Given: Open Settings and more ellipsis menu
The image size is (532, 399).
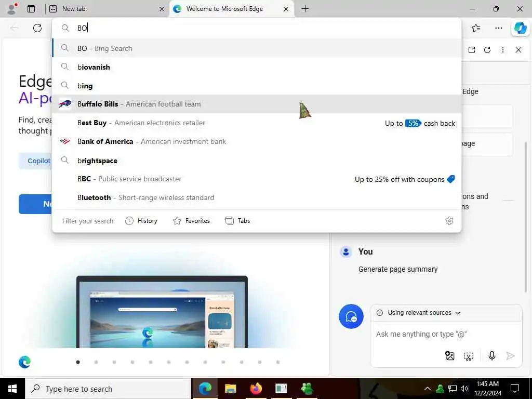Looking at the screenshot, I should click(x=498, y=28).
